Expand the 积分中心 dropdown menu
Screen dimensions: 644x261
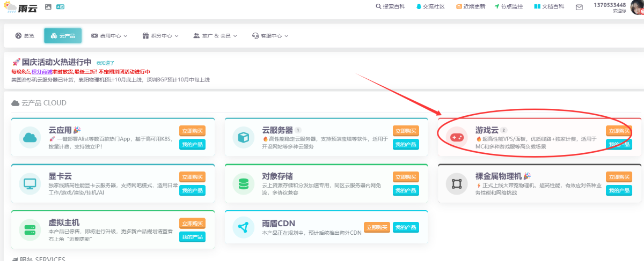point(160,36)
